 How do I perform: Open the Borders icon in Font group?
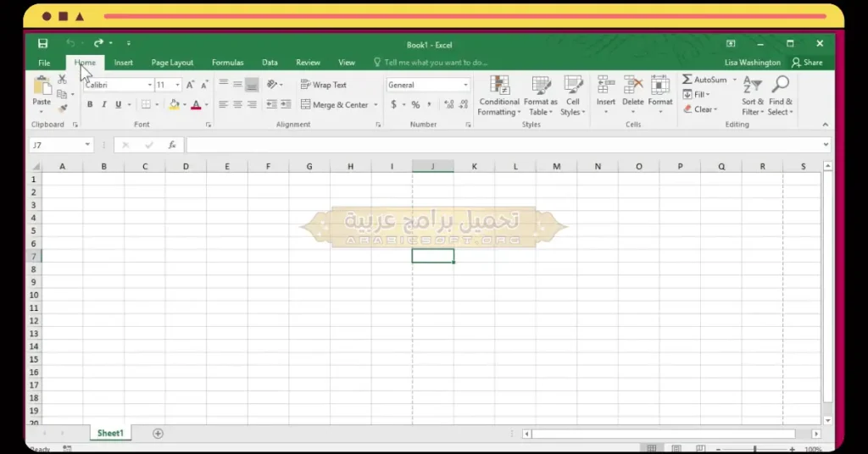(146, 104)
